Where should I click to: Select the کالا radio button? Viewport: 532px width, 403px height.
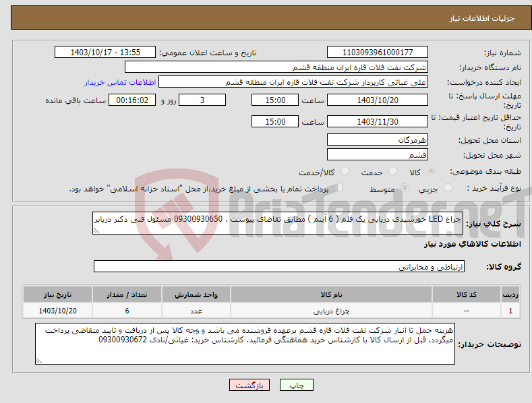[x=431, y=171]
